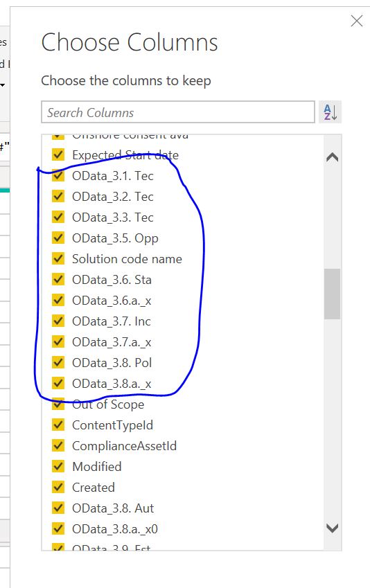This screenshot has height=588, width=370.
Task: Uncheck the Expected Start date checkbox
Action: (58, 154)
